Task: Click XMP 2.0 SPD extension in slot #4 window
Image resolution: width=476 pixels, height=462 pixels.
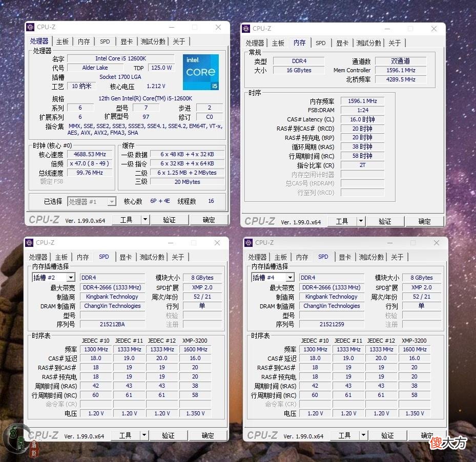Action: (421, 287)
